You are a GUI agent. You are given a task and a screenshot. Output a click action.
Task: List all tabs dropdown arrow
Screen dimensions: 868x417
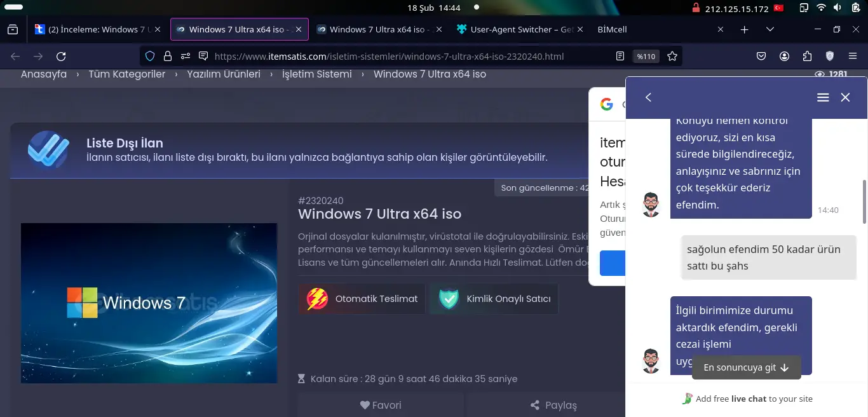770,29
